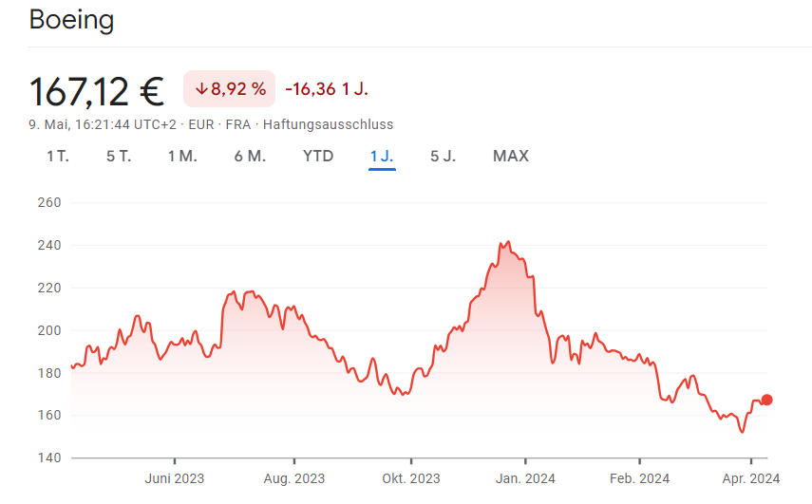Display the MAX price history

pos(511,157)
